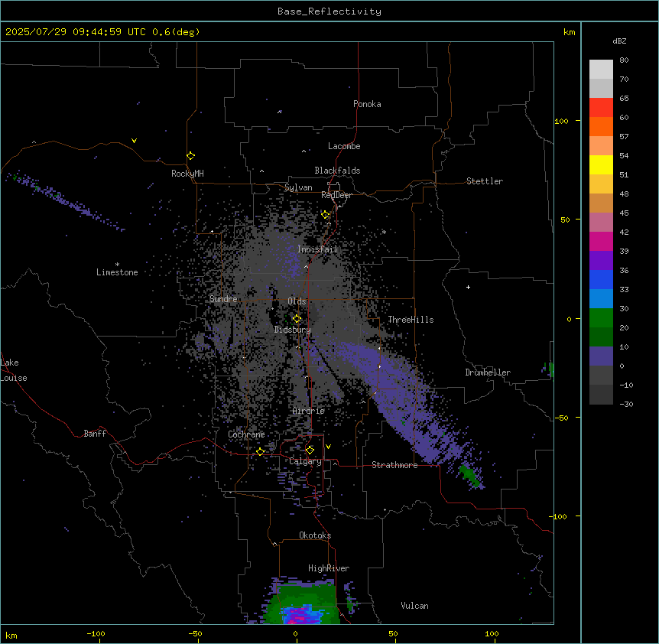Click the 100 km mark on vertical axis
This screenshot has width=659, height=644.
tap(561, 121)
